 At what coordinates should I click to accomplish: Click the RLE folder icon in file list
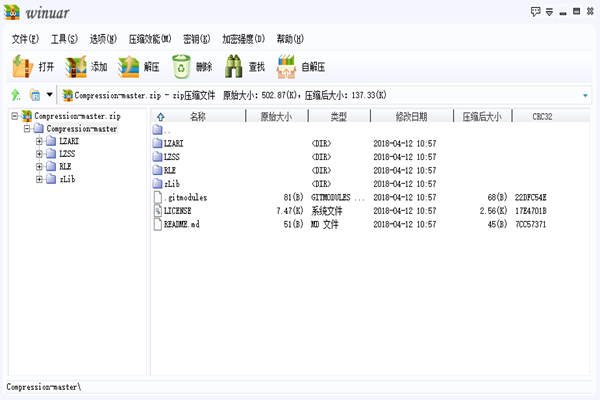157,170
